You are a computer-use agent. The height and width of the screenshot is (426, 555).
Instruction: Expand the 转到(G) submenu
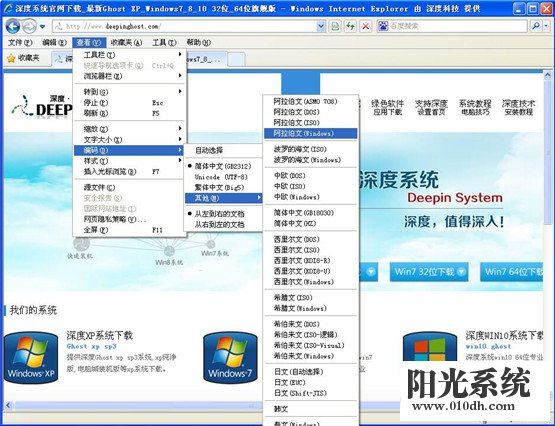pos(130,92)
